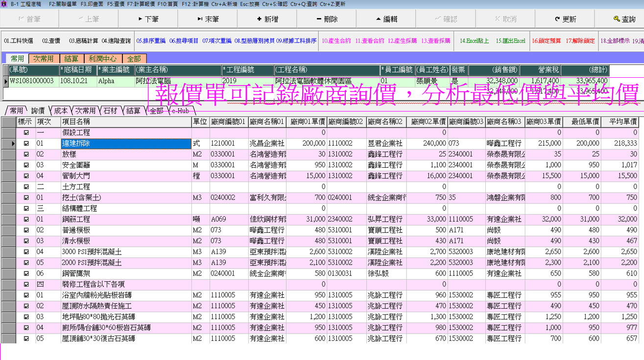Toggle the 鋼筋工程 row checkbox
This screenshot has width=644, height=360.
26,219
